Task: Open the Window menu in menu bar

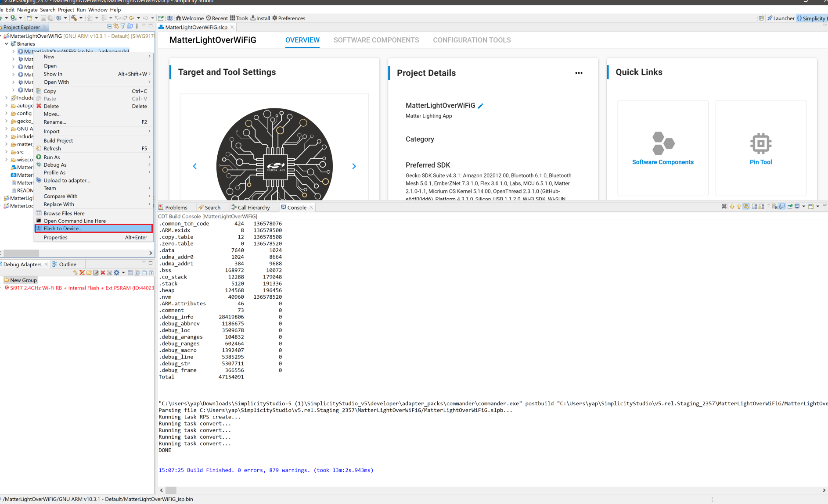Action: [x=97, y=10]
